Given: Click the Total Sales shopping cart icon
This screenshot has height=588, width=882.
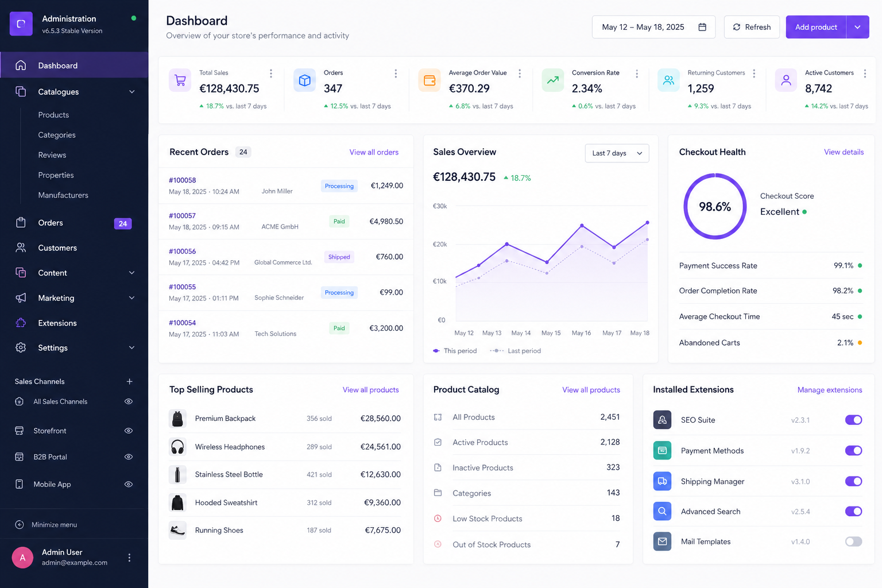Looking at the screenshot, I should point(180,80).
